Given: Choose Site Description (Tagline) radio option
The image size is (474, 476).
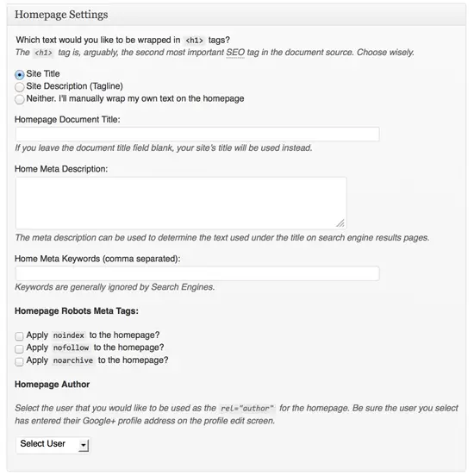Looking at the screenshot, I should pos(20,87).
